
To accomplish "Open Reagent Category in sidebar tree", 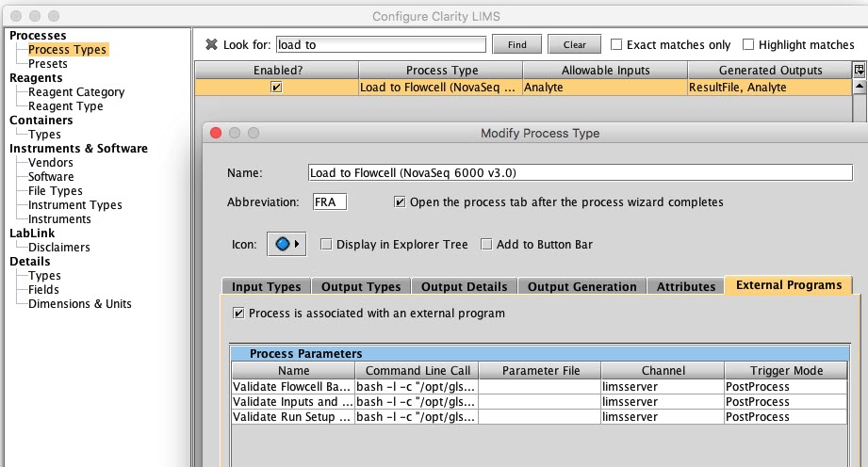I will 76,92.
